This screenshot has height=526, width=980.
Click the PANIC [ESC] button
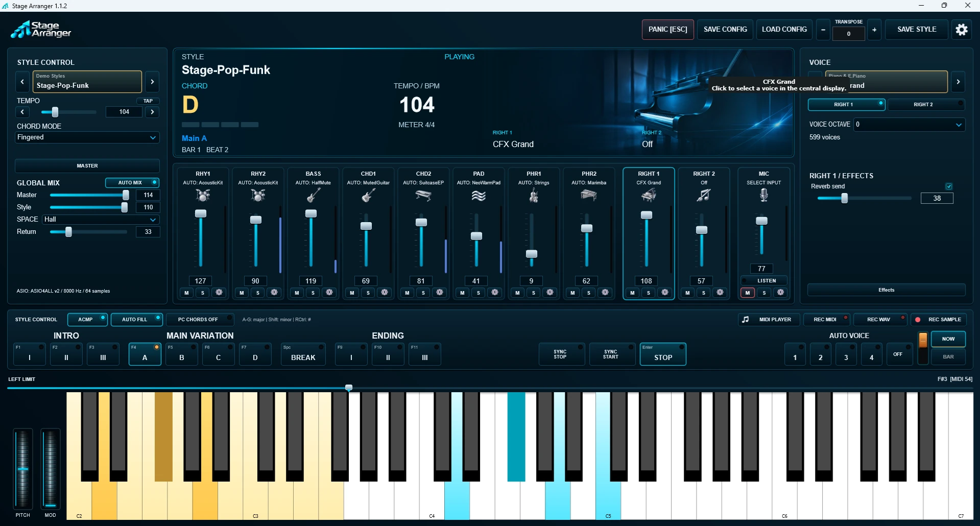click(667, 30)
